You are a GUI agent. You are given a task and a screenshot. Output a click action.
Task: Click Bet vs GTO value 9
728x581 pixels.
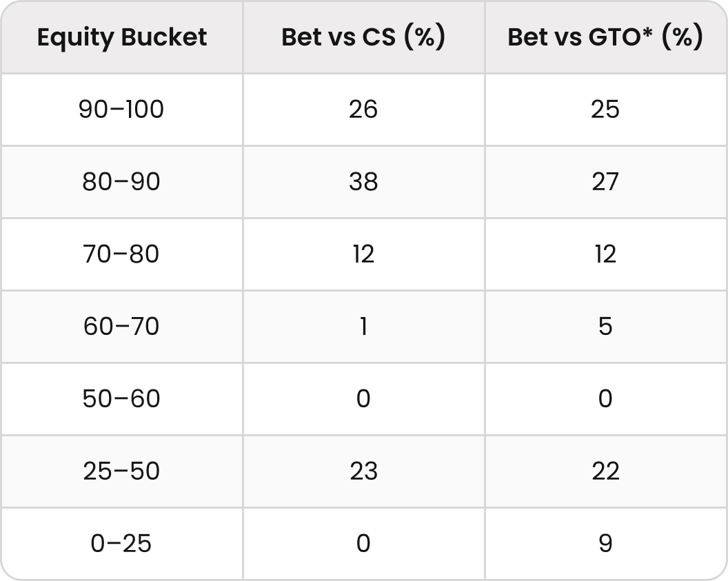tap(605, 543)
